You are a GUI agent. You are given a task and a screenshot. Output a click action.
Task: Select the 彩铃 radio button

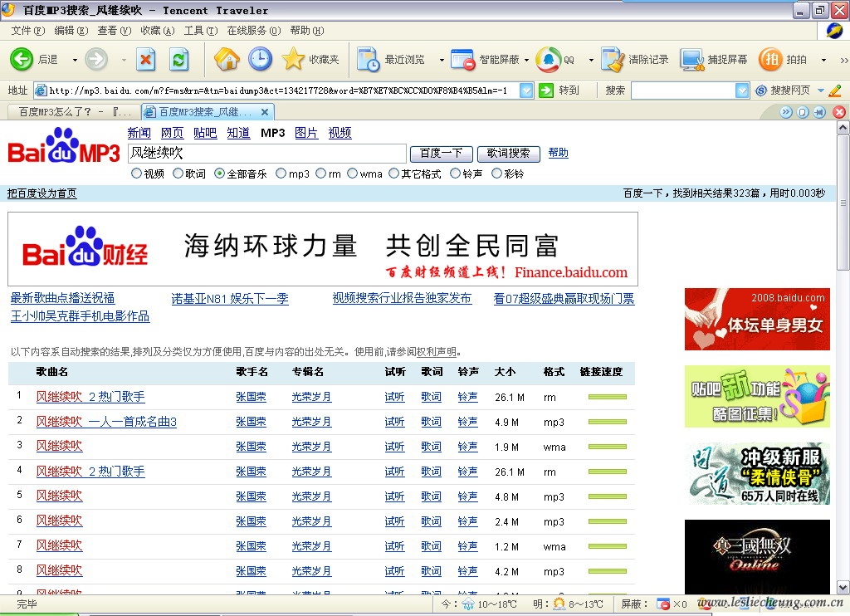coord(496,174)
